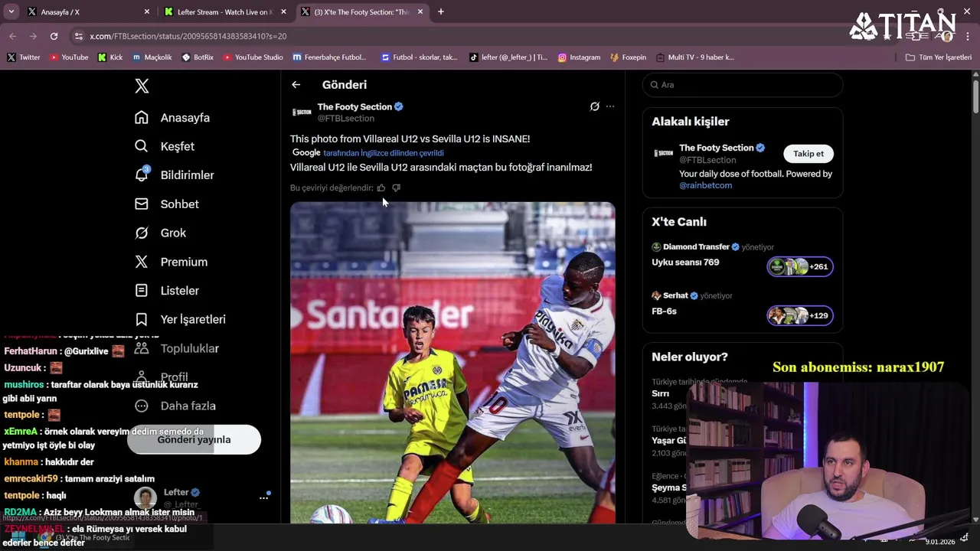Click the İngilizce dilinden çevrildi link
The image size is (980, 551).
[383, 153]
